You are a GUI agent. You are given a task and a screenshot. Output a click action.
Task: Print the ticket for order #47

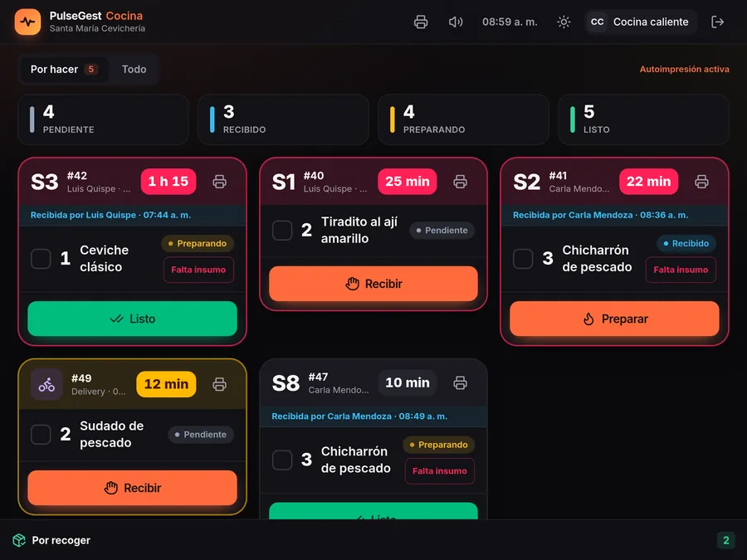tap(460, 382)
